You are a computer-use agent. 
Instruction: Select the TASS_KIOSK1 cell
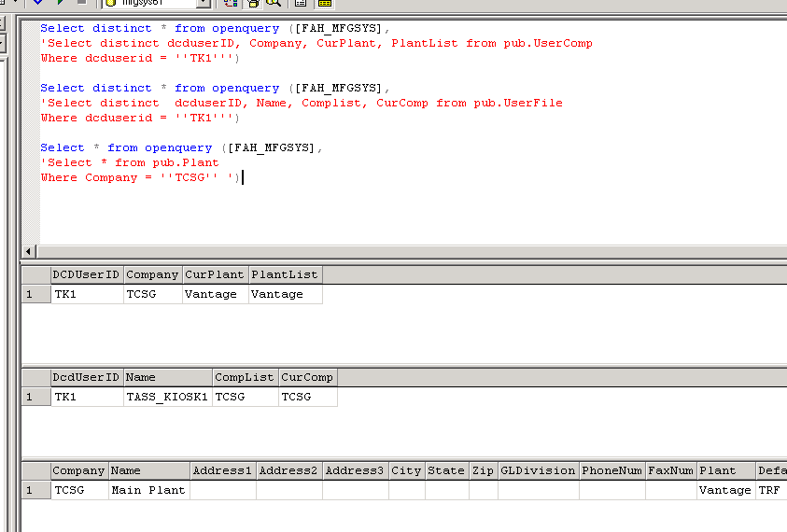(168, 397)
